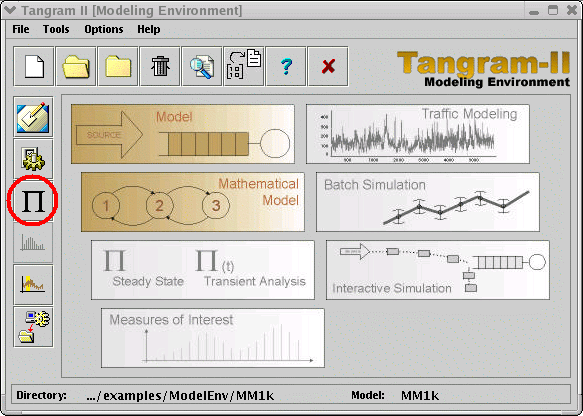Click the closed folder icon in toolbar

[x=118, y=67]
